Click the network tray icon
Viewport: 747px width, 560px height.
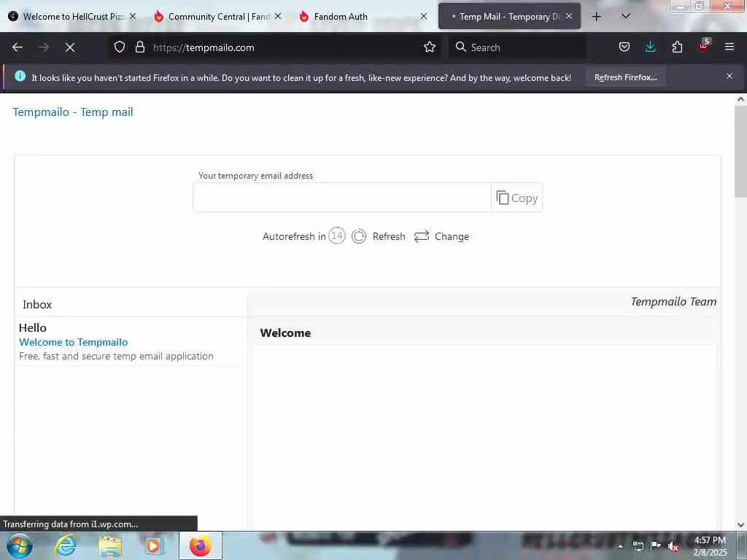638,546
